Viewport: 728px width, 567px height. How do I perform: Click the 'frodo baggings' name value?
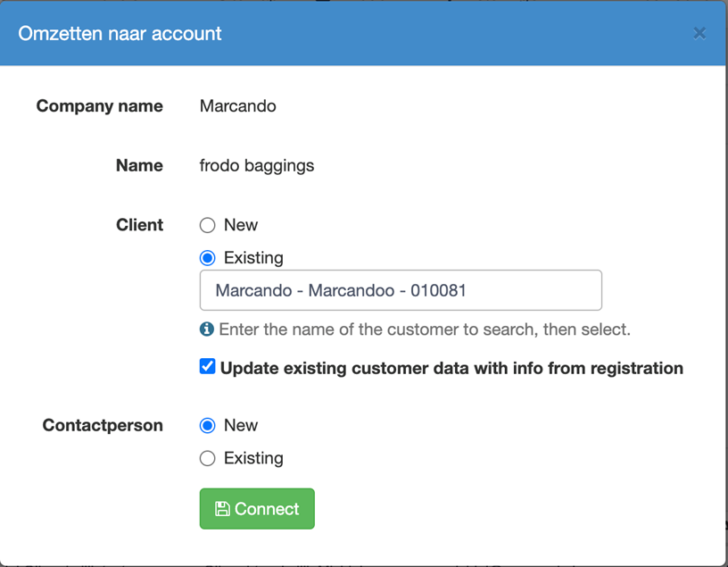coord(257,166)
